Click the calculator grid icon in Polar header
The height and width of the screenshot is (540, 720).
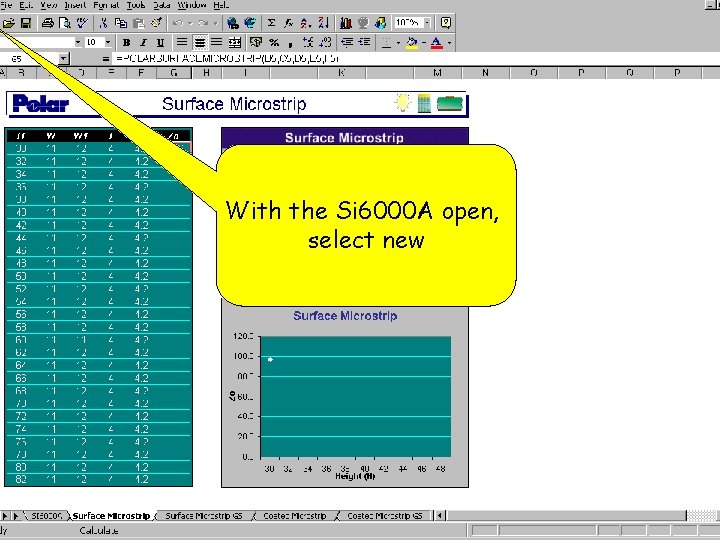tap(424, 104)
